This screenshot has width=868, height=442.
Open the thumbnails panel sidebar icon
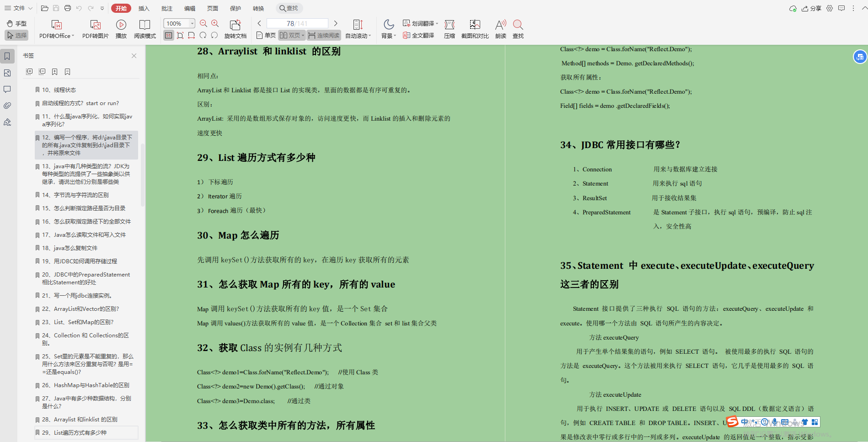tap(7, 73)
